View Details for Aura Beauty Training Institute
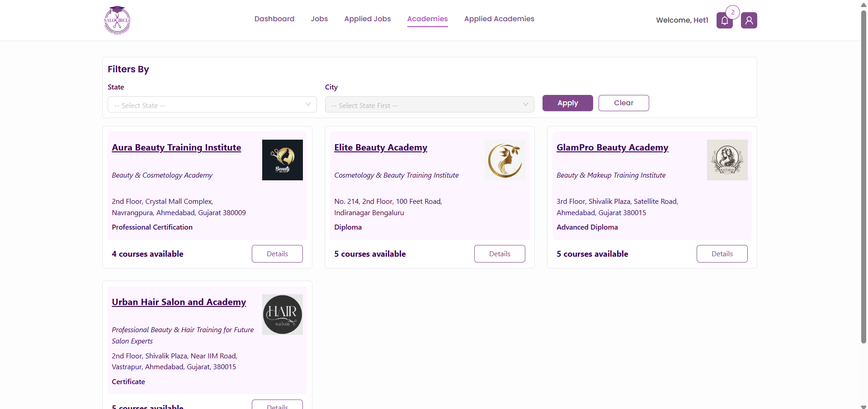The image size is (868, 409). tap(277, 254)
